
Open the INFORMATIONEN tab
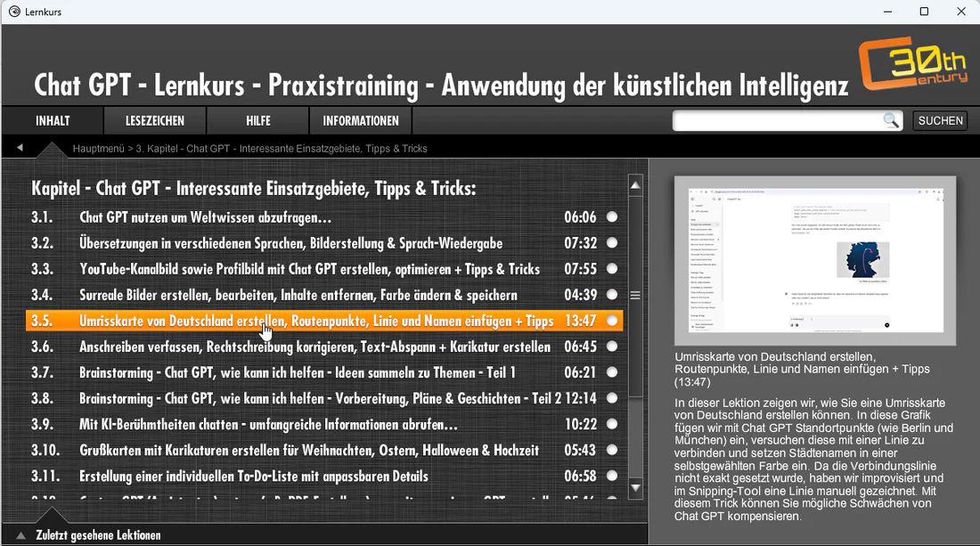[361, 121]
